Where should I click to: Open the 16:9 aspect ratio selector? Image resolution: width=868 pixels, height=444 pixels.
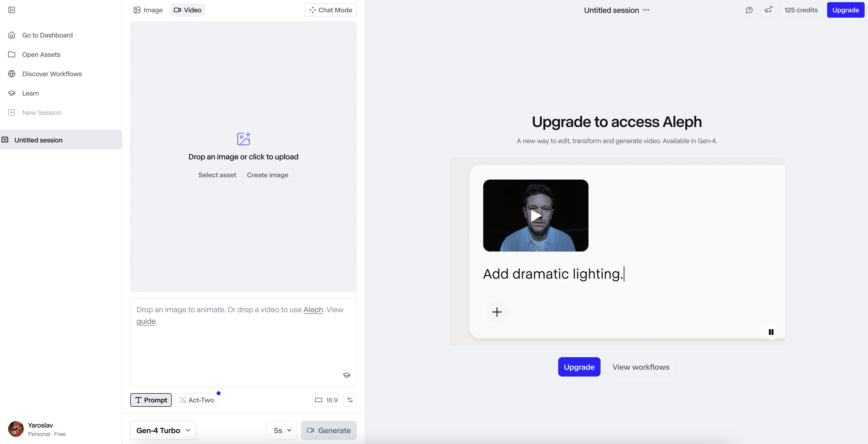click(326, 400)
